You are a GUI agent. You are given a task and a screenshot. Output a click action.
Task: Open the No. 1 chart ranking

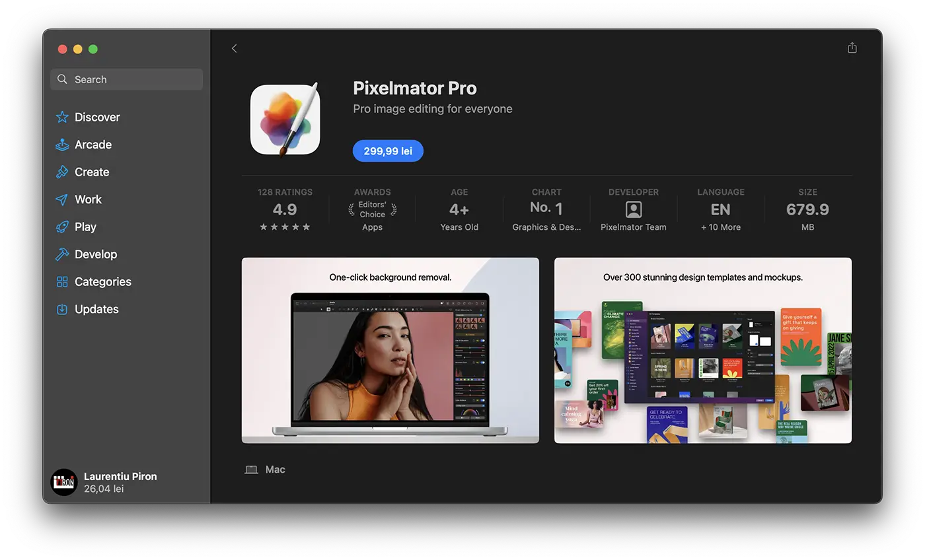[546, 209]
